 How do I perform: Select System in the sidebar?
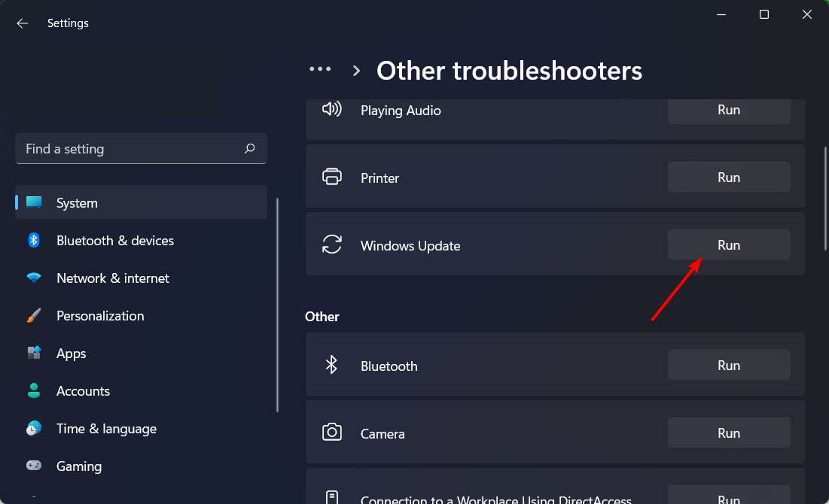pos(141,202)
